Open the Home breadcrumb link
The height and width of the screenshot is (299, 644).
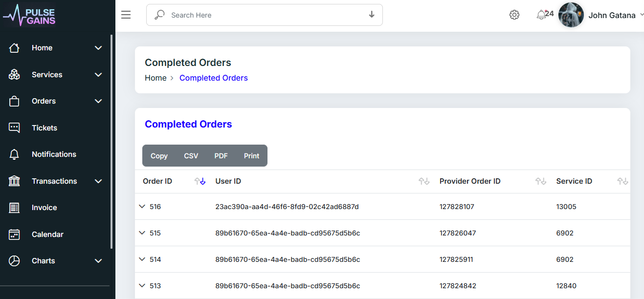point(155,78)
